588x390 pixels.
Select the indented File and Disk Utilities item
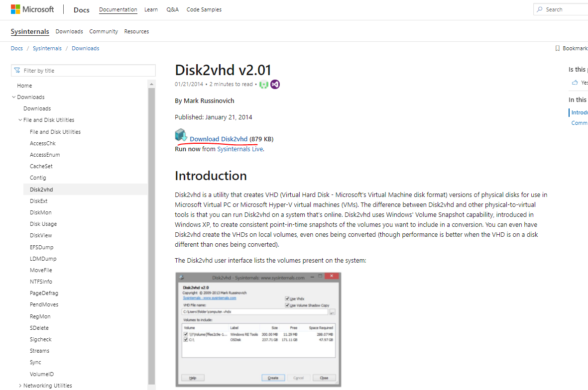(x=55, y=132)
